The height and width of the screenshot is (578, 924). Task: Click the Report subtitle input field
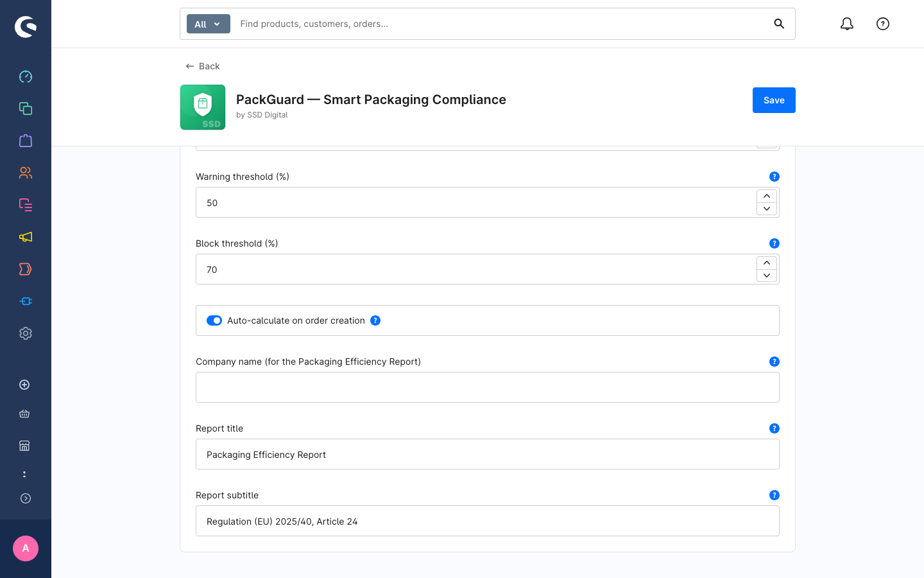[x=488, y=521]
